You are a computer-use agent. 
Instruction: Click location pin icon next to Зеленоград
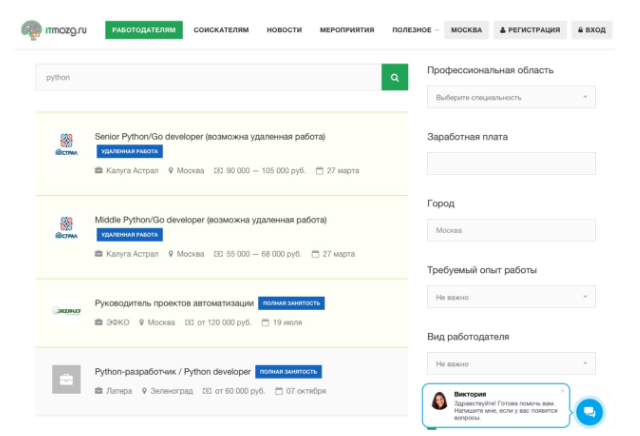pyautogui.click(x=144, y=391)
